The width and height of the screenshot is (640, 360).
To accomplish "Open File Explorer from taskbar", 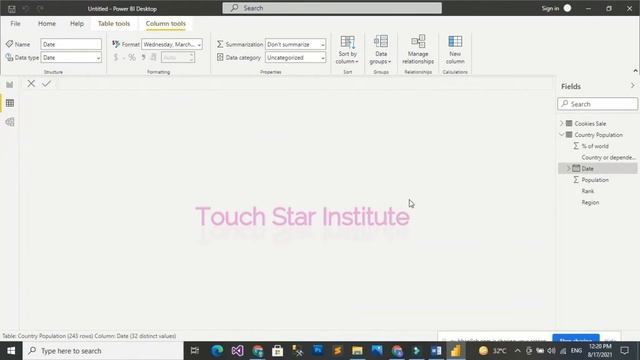I will coord(357,351).
